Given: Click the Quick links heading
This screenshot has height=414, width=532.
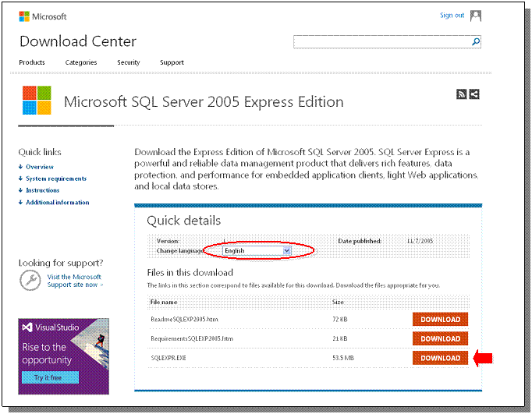Looking at the screenshot, I should pos(40,152).
